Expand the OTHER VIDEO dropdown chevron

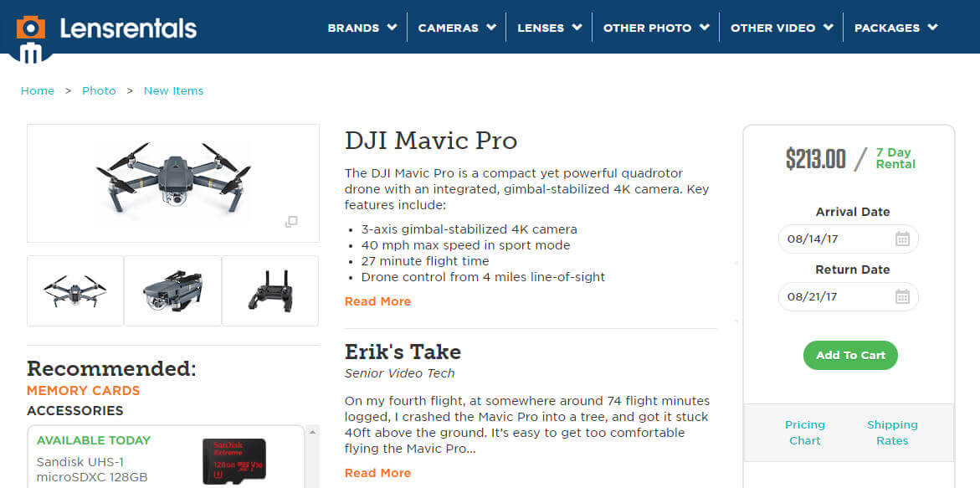(x=829, y=28)
